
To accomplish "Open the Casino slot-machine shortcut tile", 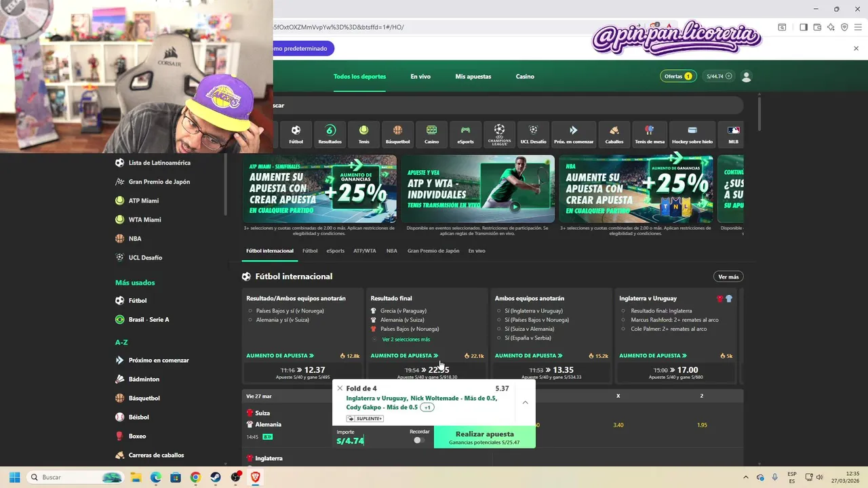I will [431, 134].
